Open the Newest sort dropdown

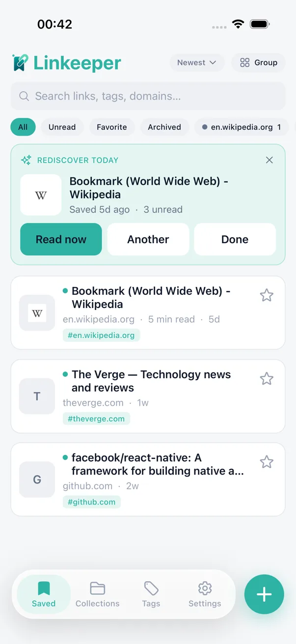pyautogui.click(x=197, y=62)
